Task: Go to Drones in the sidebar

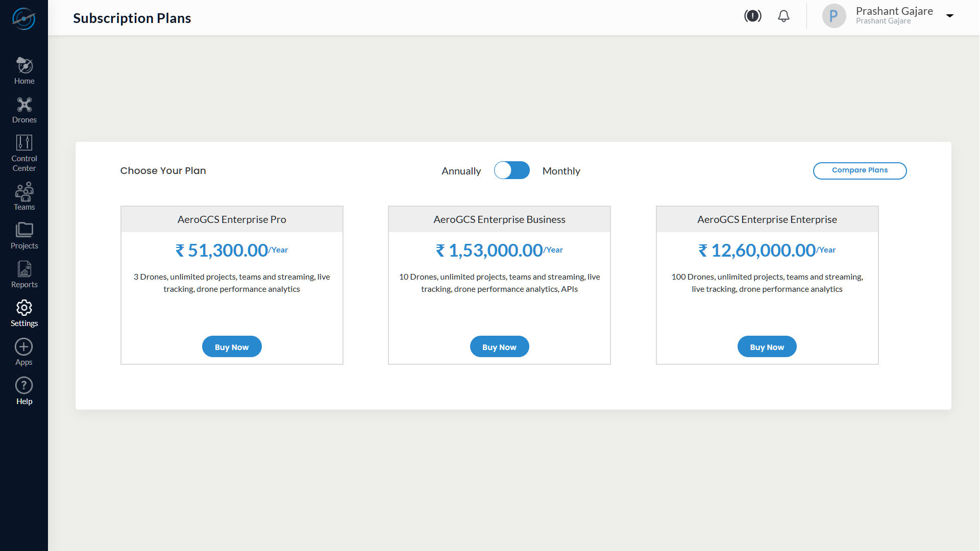Action: 24,105
